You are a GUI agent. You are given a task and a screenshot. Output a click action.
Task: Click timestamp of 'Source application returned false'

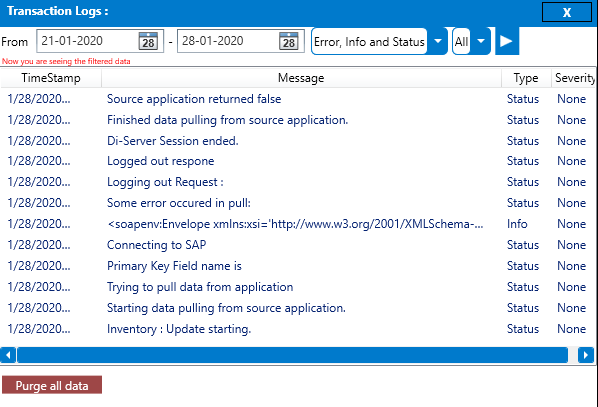coord(39,99)
